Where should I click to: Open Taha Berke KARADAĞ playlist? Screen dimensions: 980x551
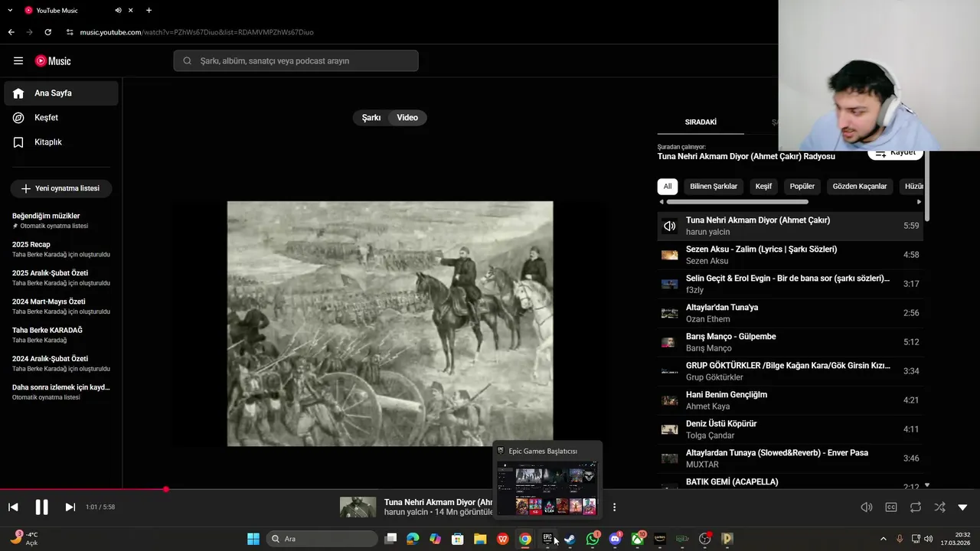[61, 334]
